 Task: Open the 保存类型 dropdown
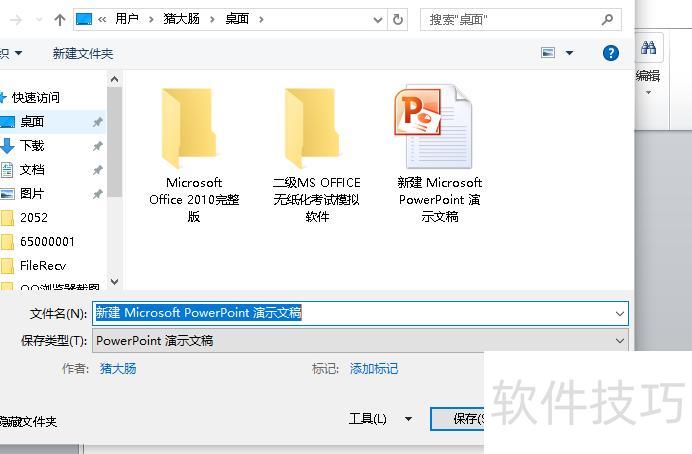click(x=360, y=341)
